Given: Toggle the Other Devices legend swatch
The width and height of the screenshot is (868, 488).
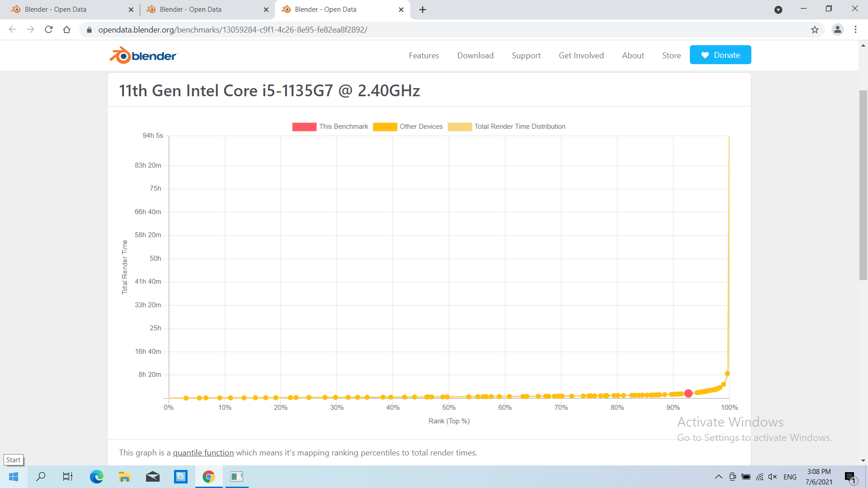Looking at the screenshot, I should (x=385, y=127).
